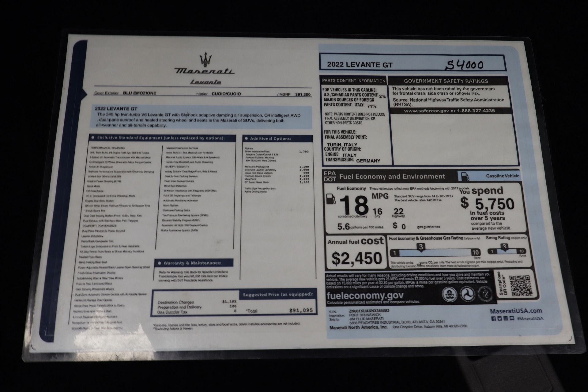Viewport: 588px width, 392px height.
Task: Click the EPA agency seal
Action: (449, 295)
